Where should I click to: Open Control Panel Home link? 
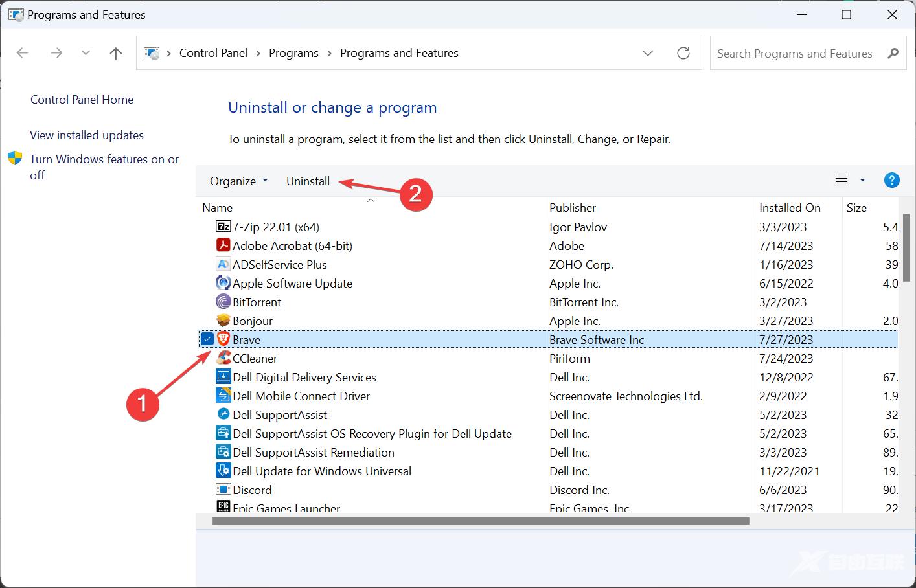pos(82,100)
